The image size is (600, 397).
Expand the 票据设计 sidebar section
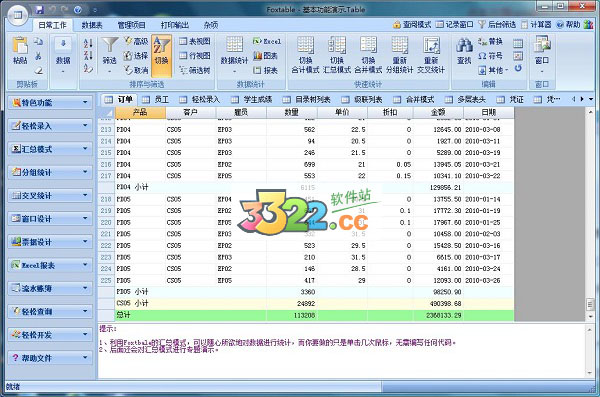50,242
